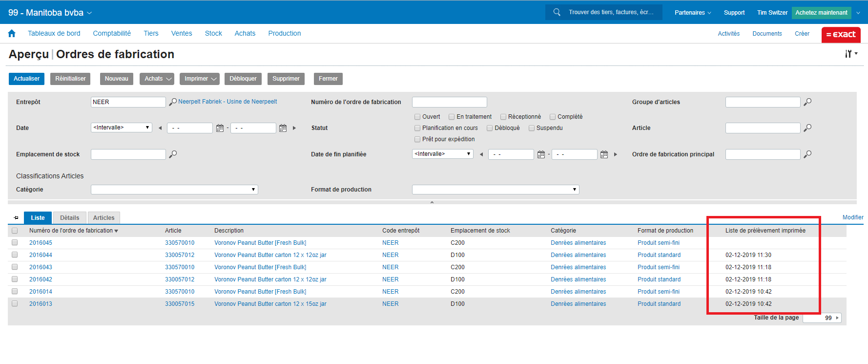Open order link 2016044
Screen dimensions: 868x364
[x=41, y=255]
